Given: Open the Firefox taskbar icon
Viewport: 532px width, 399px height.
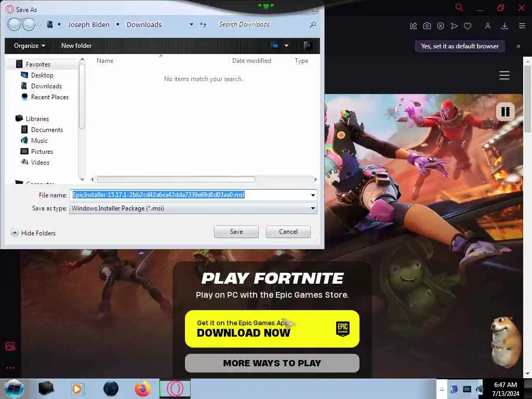Looking at the screenshot, I should point(143,389).
